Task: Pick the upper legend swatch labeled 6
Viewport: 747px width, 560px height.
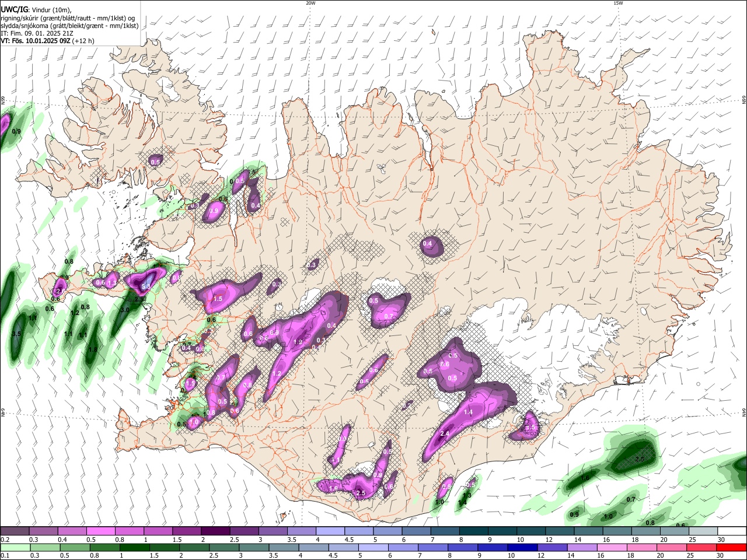Action: [416, 531]
